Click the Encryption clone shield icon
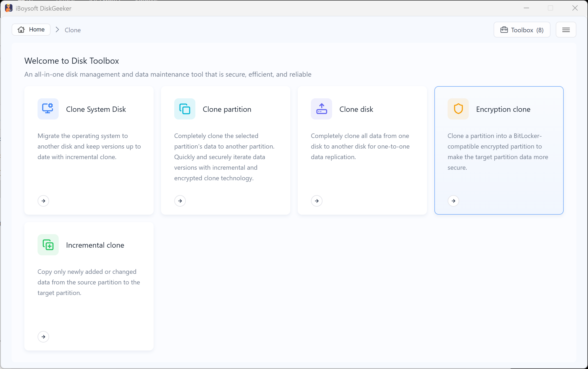The height and width of the screenshot is (369, 588). pos(458,109)
